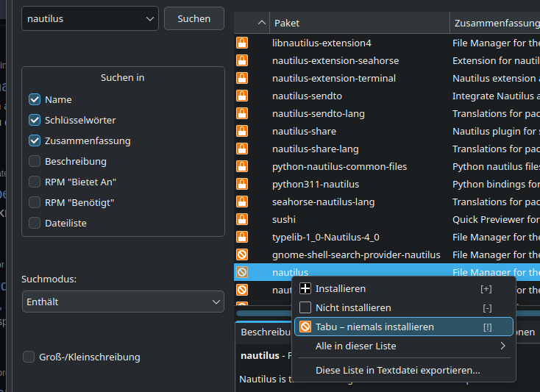540x392 pixels.
Task: Click lock status icon for libnautilus-extension4
Action: [242, 43]
